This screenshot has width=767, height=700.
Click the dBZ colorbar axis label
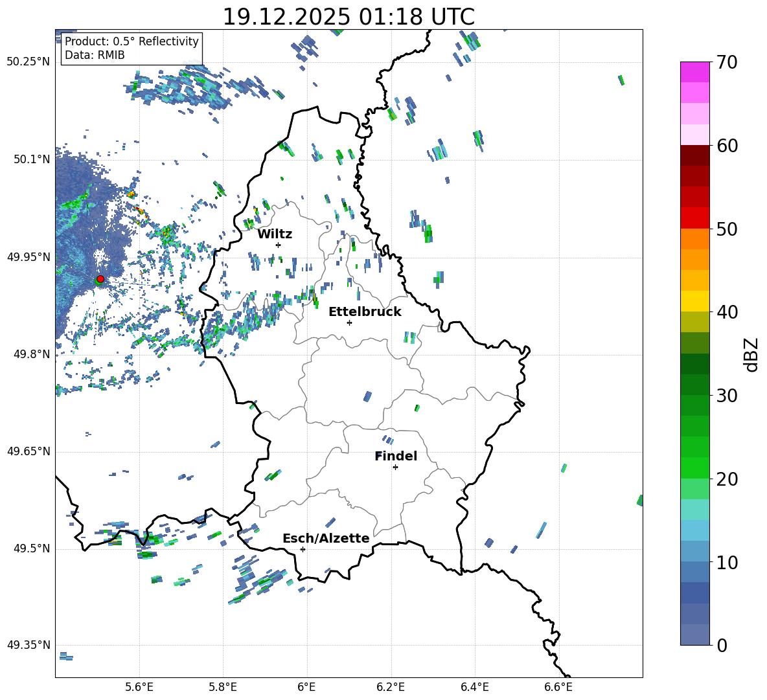751,354
